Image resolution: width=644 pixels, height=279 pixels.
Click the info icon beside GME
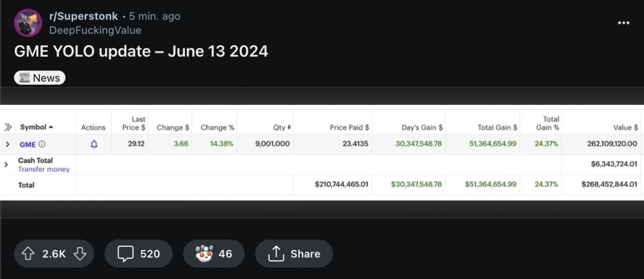pyautogui.click(x=42, y=144)
